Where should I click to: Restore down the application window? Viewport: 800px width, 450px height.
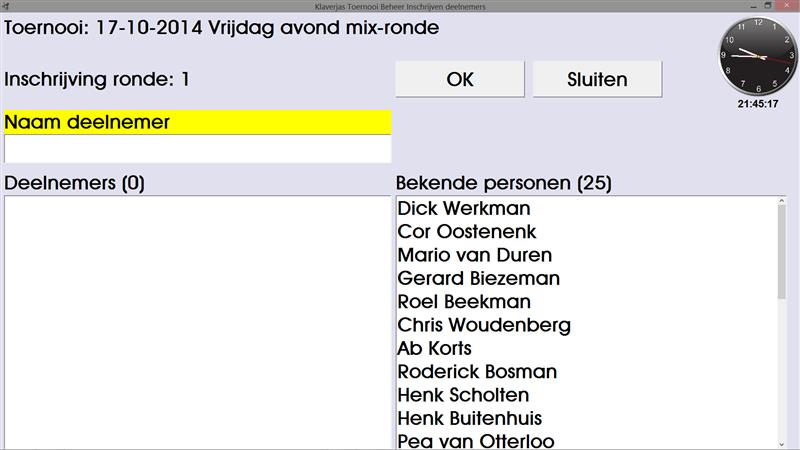coord(768,6)
